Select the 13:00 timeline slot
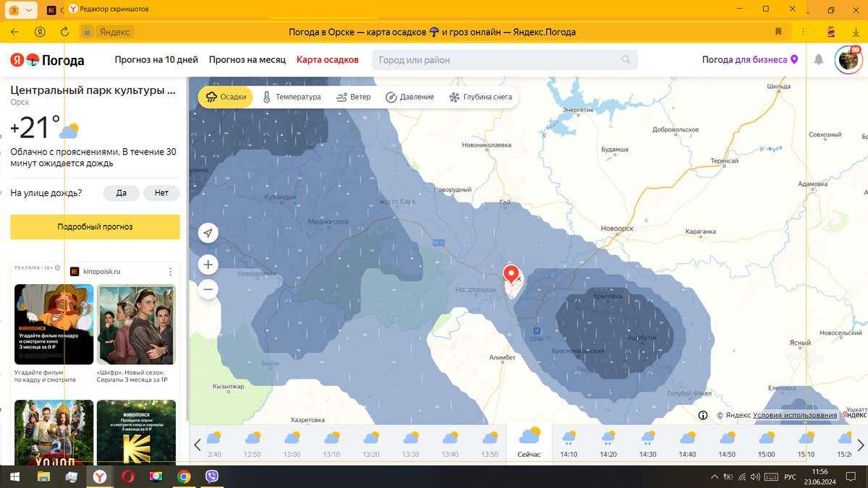This screenshot has width=868, height=488. pos(292,445)
